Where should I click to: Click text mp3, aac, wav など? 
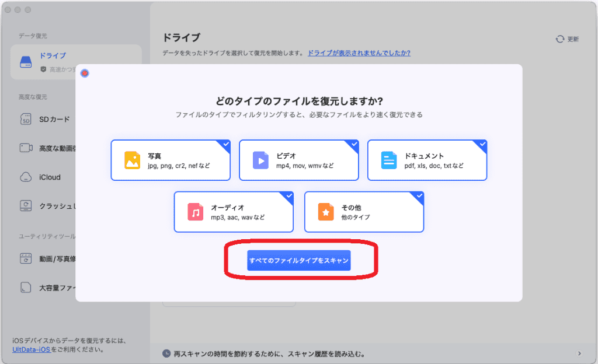pyautogui.click(x=238, y=218)
